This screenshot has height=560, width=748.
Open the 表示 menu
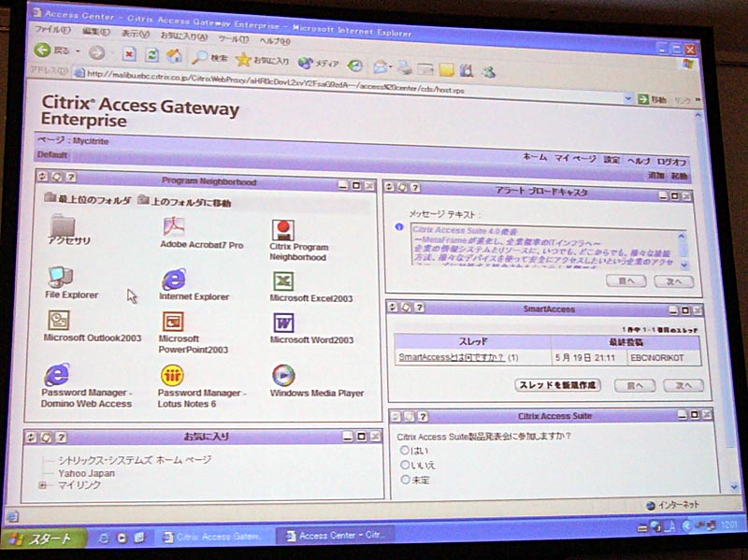click(x=135, y=34)
